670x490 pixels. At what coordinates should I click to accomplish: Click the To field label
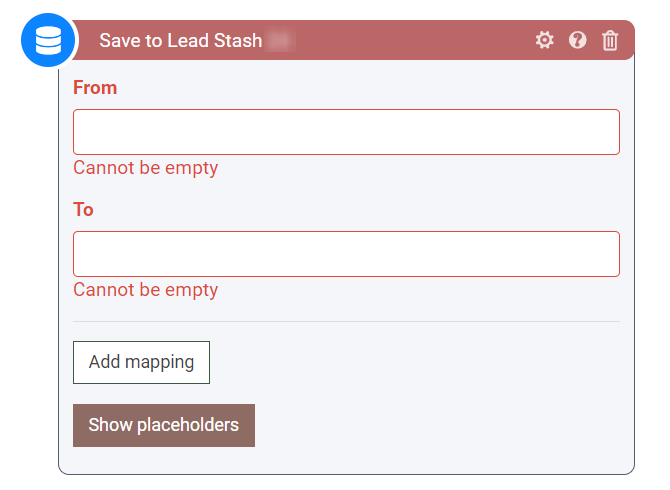(83, 210)
